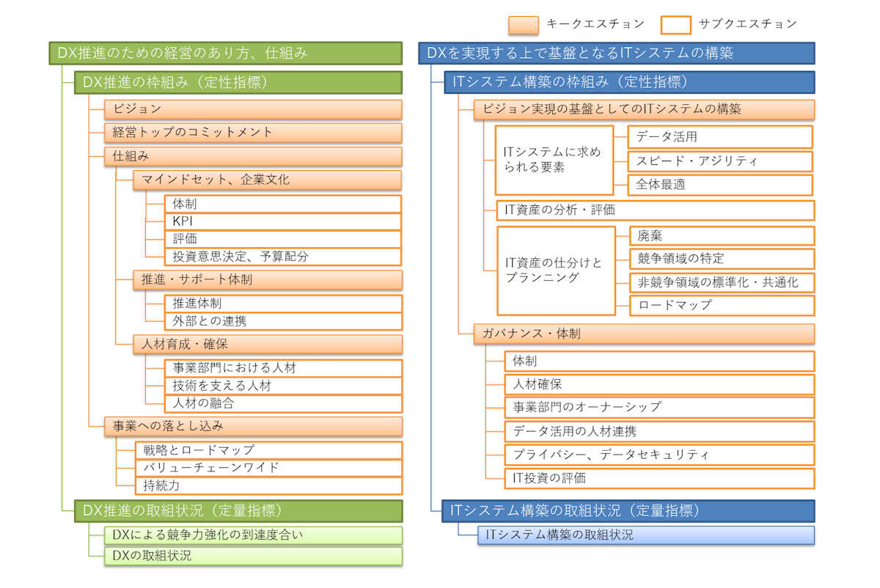Expand the DX推進の枠組み（定性指標） node
This screenshot has height=588, width=880.
tap(239, 81)
